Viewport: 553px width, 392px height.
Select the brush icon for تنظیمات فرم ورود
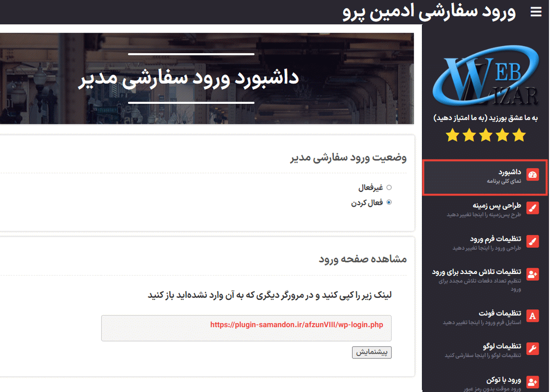point(532,241)
